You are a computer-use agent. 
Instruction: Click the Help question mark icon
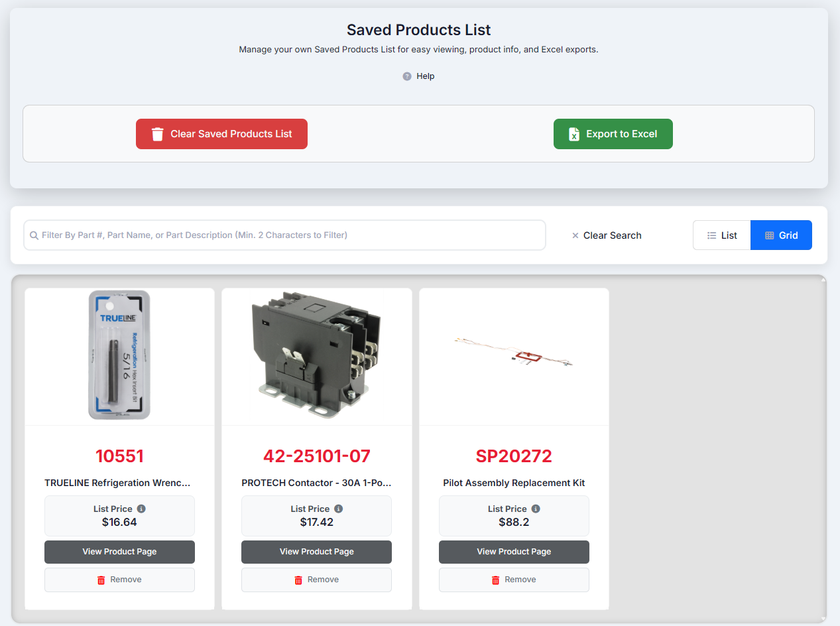[x=407, y=76]
